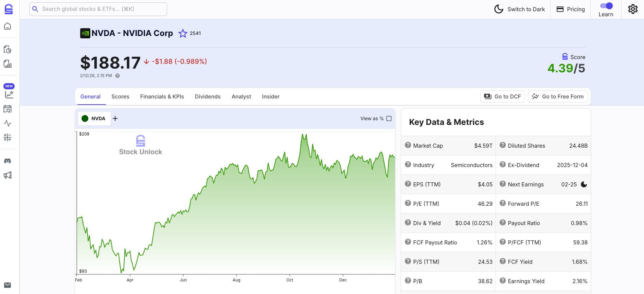Open the activity pulse sidebar icon

point(7,123)
